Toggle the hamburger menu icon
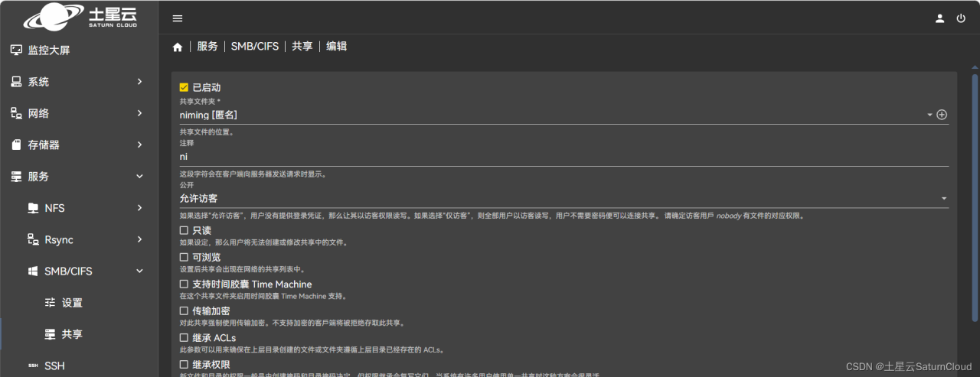 (x=178, y=18)
